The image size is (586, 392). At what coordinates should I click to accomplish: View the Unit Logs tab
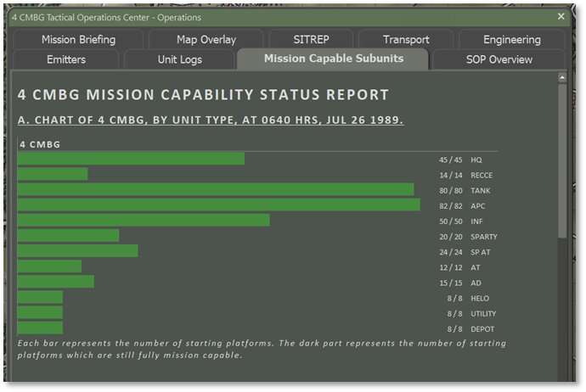(x=179, y=59)
